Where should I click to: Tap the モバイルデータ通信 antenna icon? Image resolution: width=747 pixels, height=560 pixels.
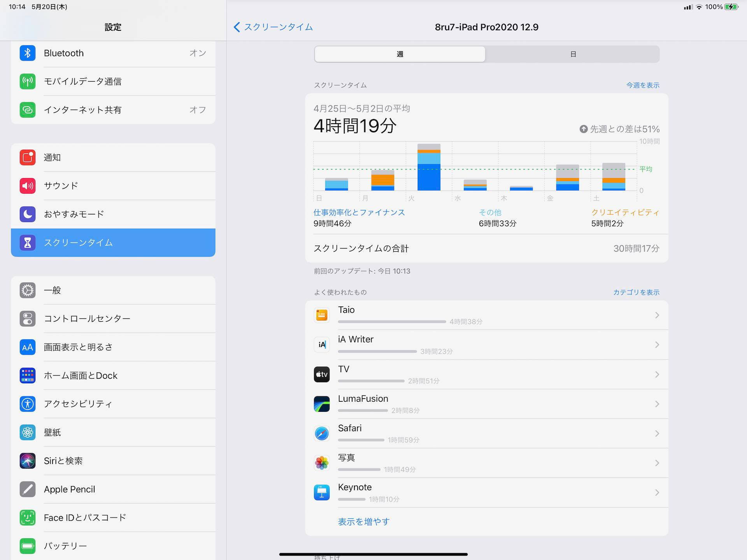[28, 81]
